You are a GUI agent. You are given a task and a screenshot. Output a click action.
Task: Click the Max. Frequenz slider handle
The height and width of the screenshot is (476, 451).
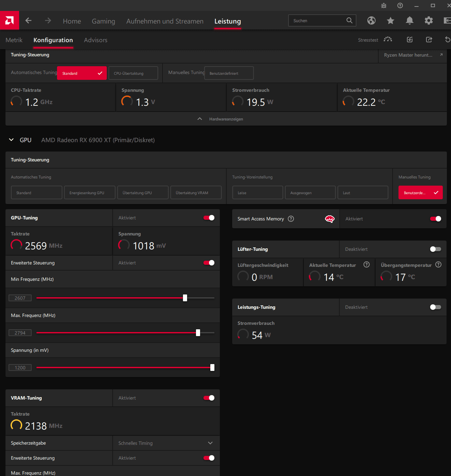coord(198,333)
